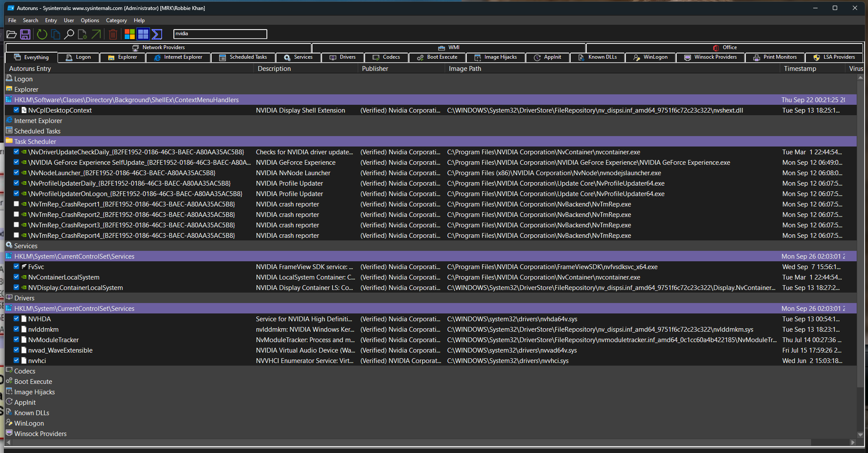
Task: Open the Services tab
Action: 298,57
